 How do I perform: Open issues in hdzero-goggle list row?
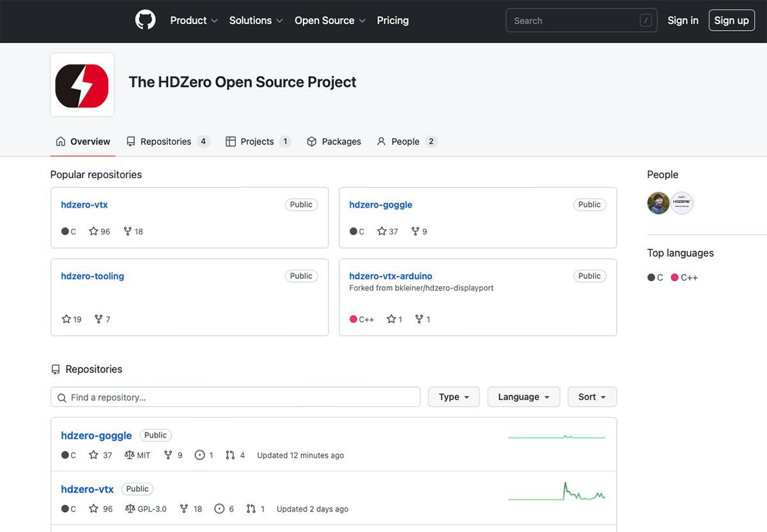(204, 455)
